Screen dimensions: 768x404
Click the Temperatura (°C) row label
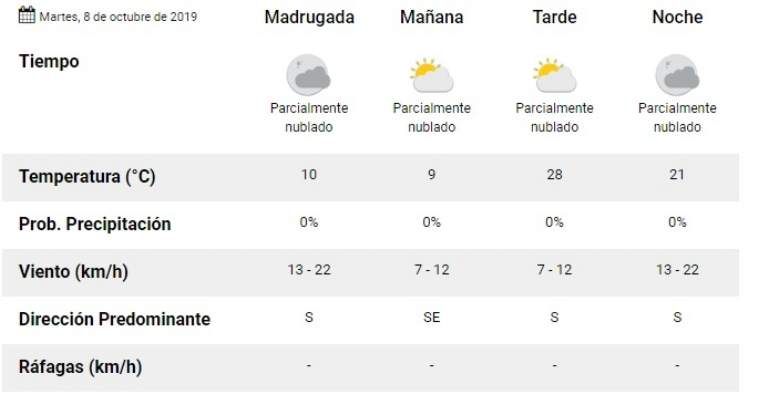click(x=87, y=177)
